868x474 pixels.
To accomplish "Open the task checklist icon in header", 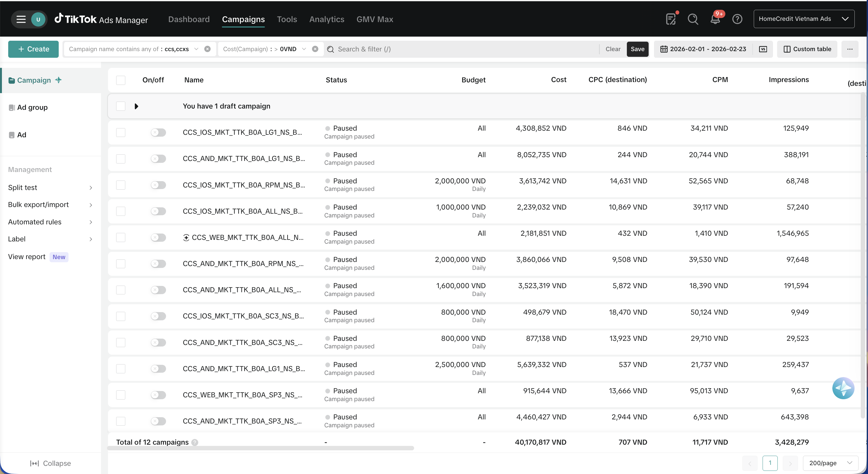I will (x=671, y=19).
